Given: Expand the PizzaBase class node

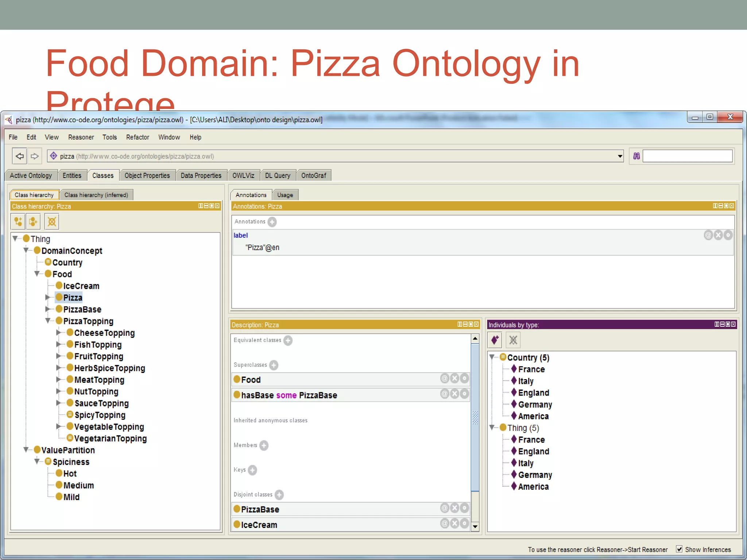Looking at the screenshot, I should click(x=47, y=309).
